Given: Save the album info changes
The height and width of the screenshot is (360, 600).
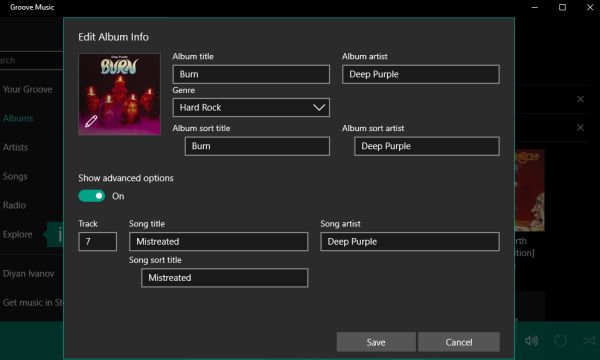Looking at the screenshot, I should (x=376, y=342).
